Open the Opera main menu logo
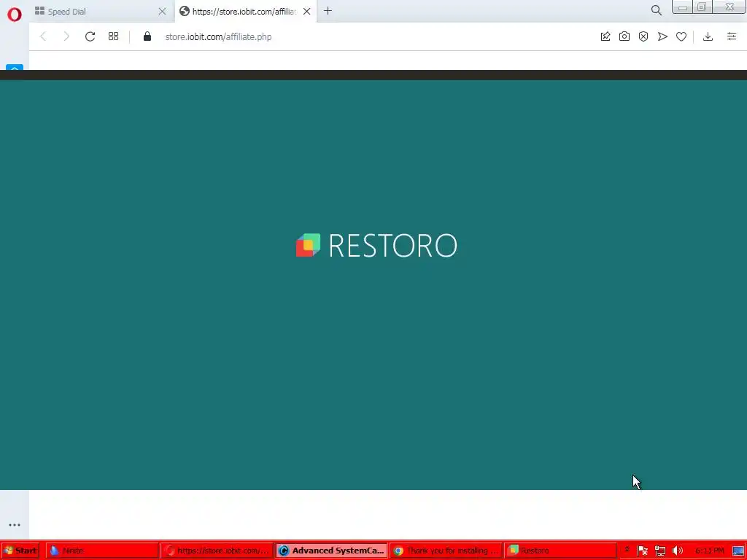This screenshot has width=747, height=560. (x=15, y=15)
